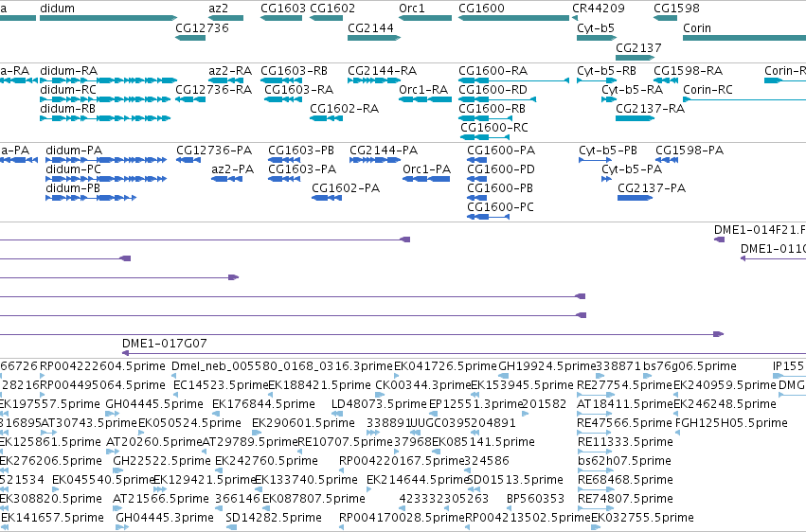Select EST LD48073.5prime

click(x=379, y=404)
